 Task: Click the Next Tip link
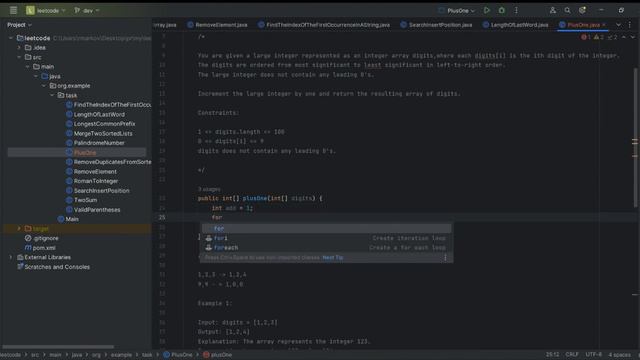[333, 258]
